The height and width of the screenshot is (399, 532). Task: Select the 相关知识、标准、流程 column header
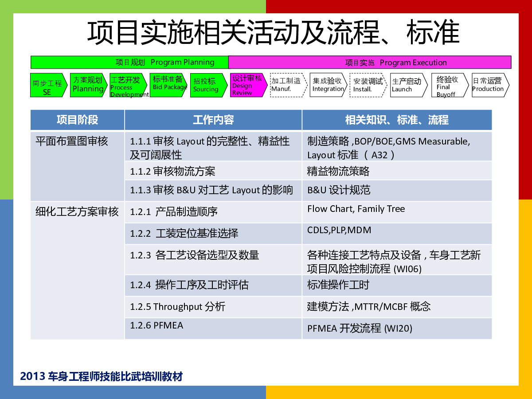tap(397, 120)
